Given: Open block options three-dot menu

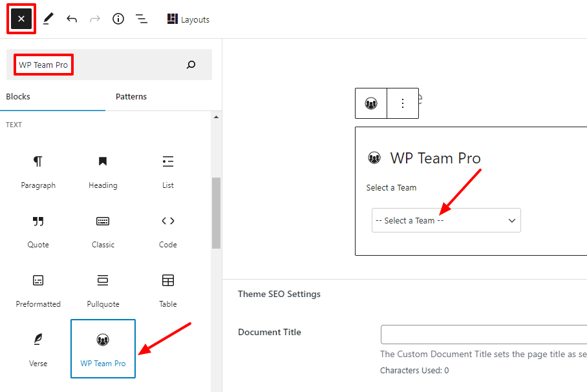Looking at the screenshot, I should [x=403, y=103].
